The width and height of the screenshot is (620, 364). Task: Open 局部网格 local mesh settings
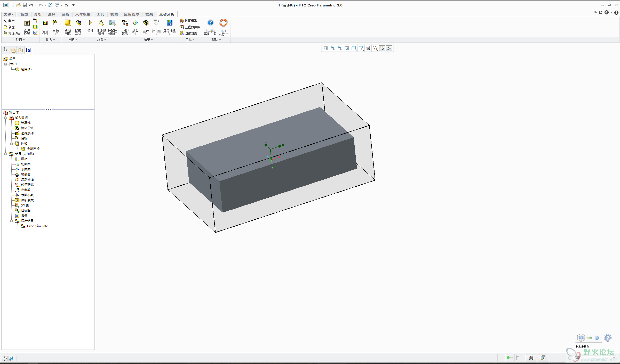pyautogui.click(x=78, y=27)
